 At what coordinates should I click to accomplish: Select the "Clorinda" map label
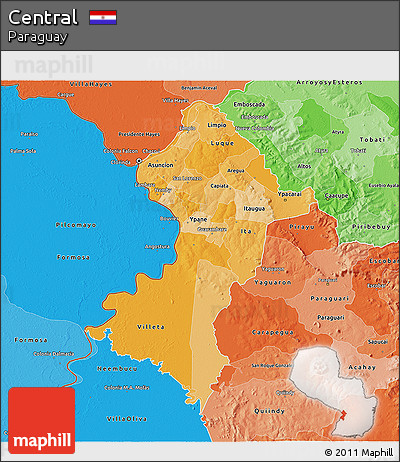point(121,162)
